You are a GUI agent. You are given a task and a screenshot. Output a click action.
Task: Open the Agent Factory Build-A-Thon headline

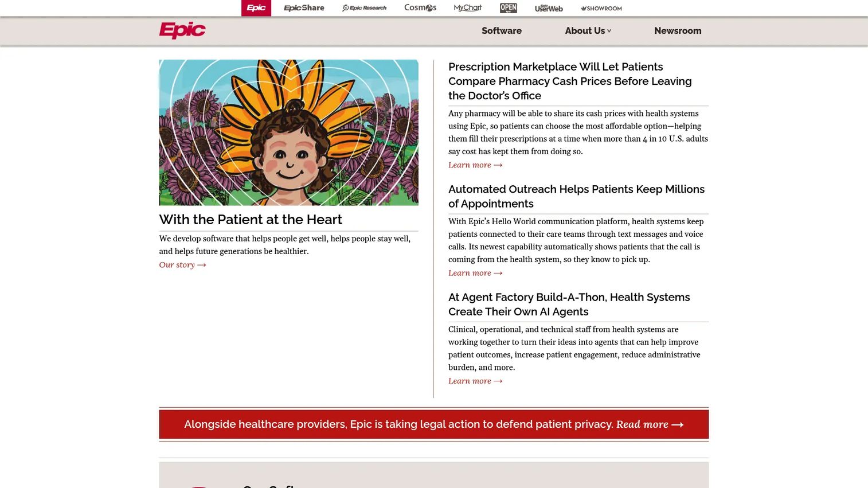569,304
